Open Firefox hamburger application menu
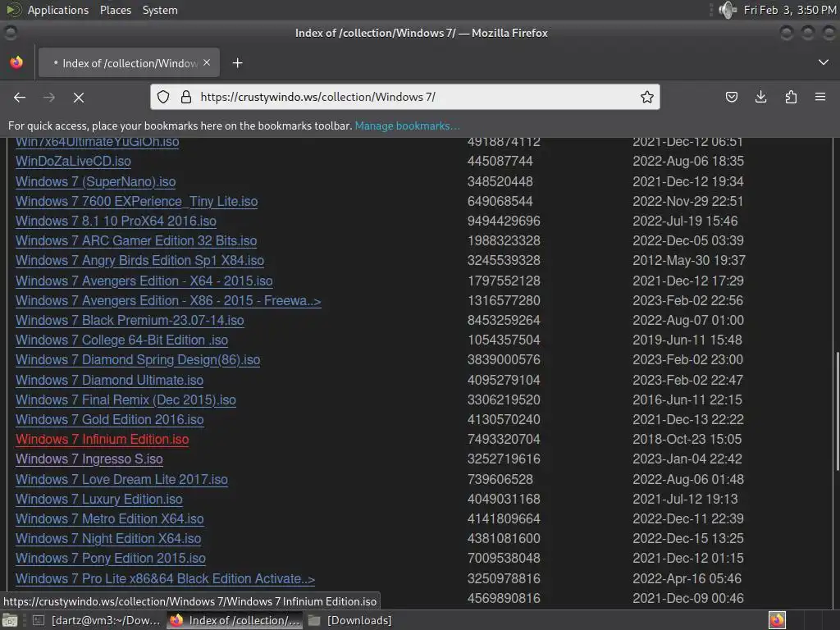 coord(820,97)
